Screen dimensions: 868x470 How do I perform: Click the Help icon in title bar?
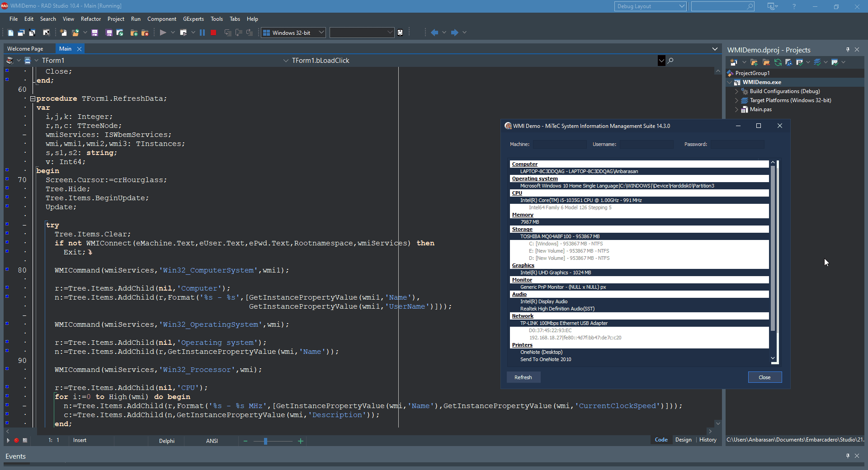point(794,6)
